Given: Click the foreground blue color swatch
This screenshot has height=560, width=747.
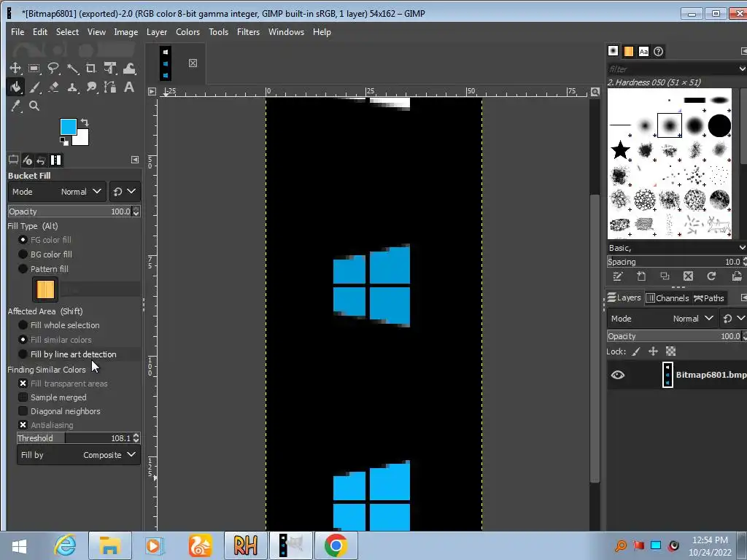Looking at the screenshot, I should pyautogui.click(x=67, y=125).
